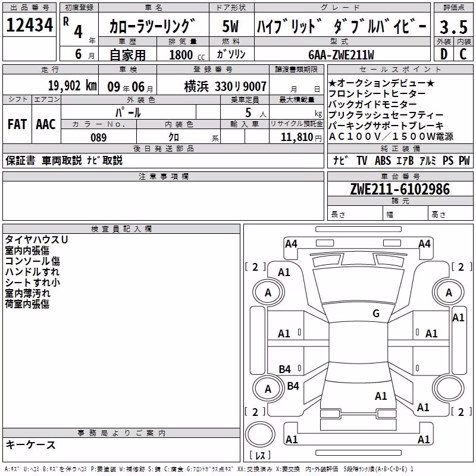Screen dimensions: 476x476
Task: Click inspector note シートすれ小
Action: (x=33, y=282)
